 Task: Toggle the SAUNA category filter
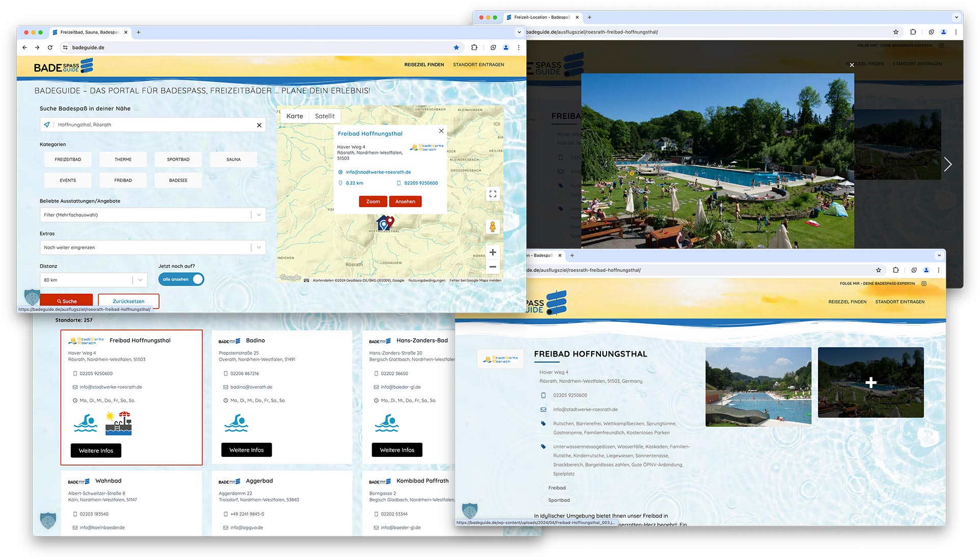pyautogui.click(x=233, y=160)
